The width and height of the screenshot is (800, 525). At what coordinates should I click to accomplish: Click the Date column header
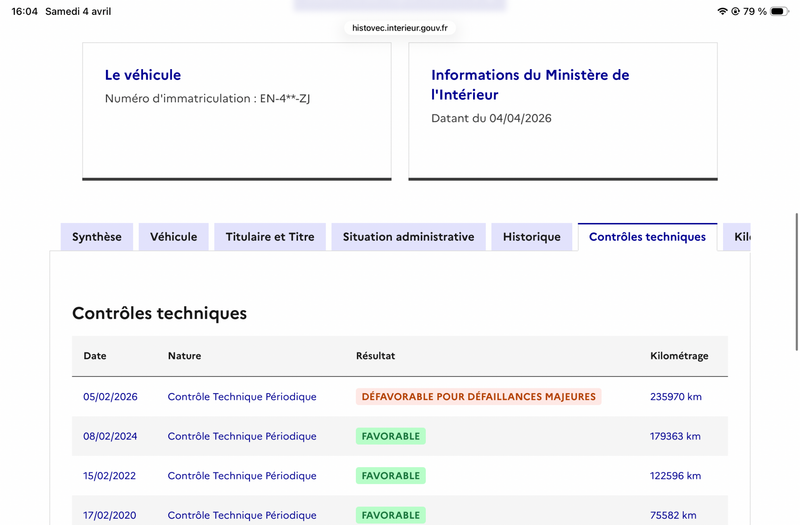click(x=95, y=356)
